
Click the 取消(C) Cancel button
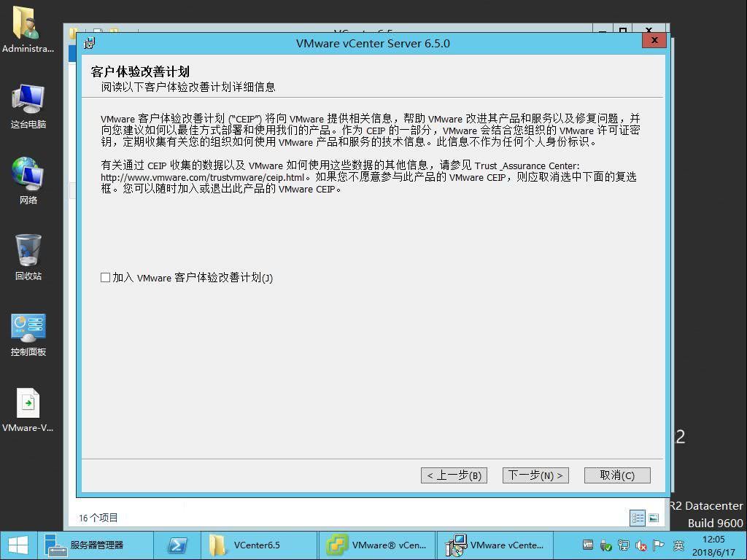coord(616,475)
